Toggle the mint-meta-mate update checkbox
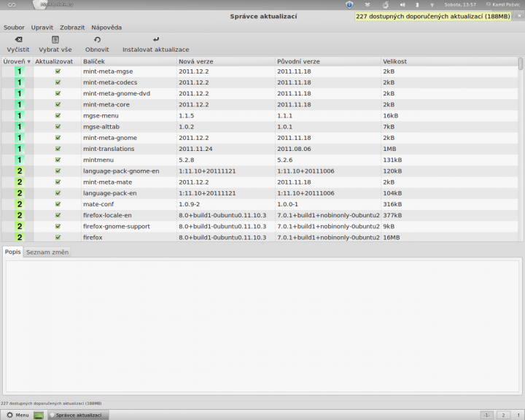 (58, 182)
